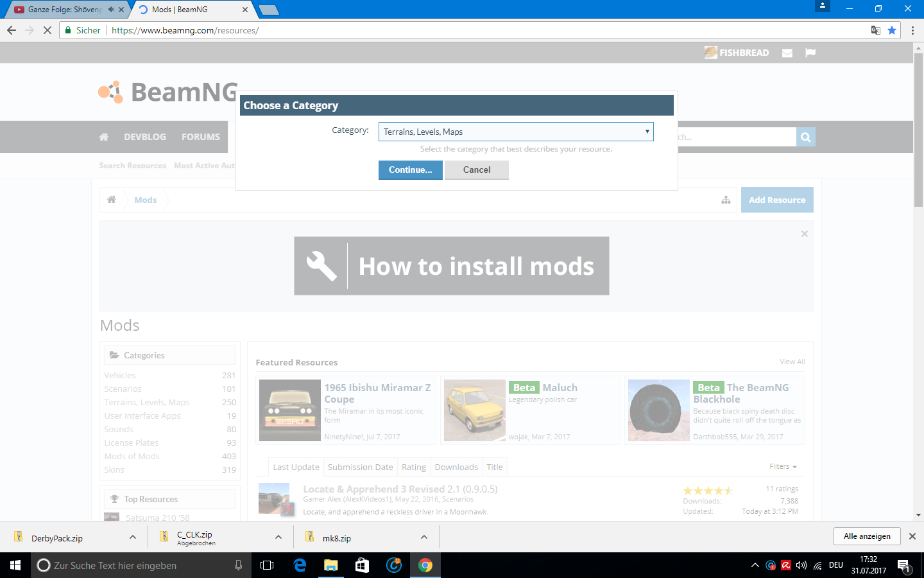This screenshot has width=924, height=578.
Task: Open downloaded DerbyPack.zip
Action: click(x=56, y=538)
